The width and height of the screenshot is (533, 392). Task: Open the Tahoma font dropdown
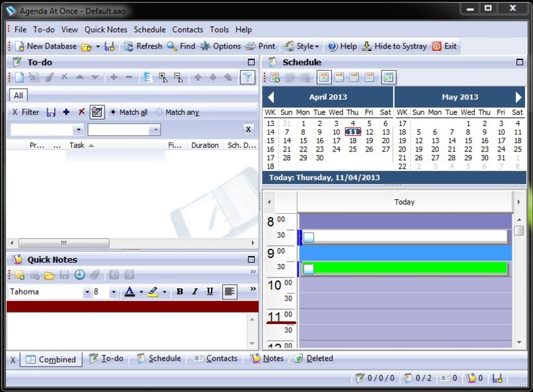tap(87, 291)
